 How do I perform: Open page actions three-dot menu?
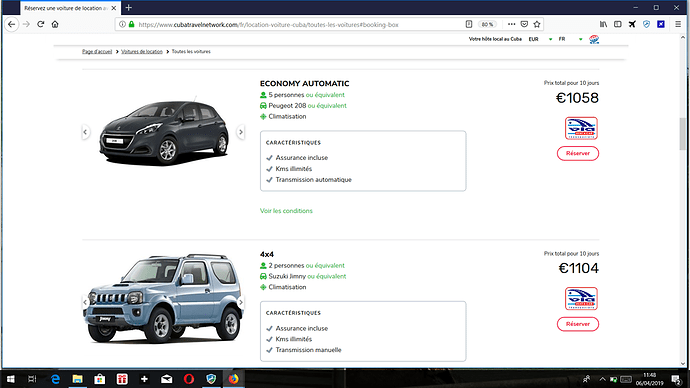point(511,24)
